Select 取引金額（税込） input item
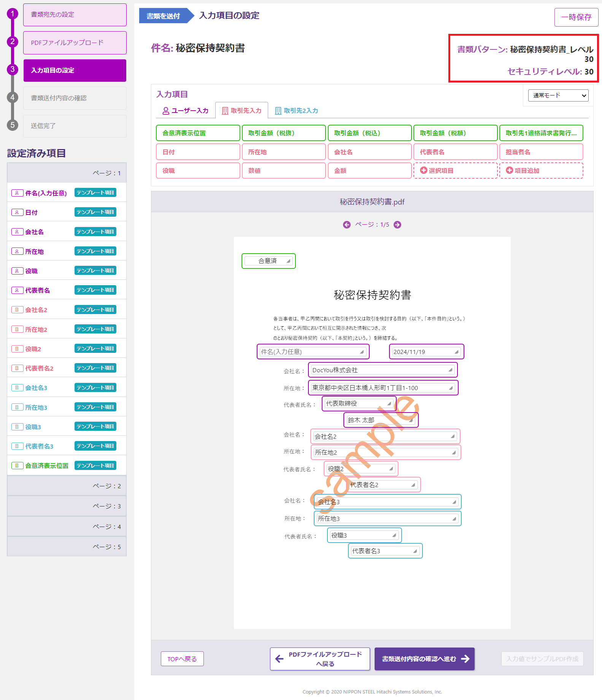This screenshot has width=602, height=700. (369, 133)
